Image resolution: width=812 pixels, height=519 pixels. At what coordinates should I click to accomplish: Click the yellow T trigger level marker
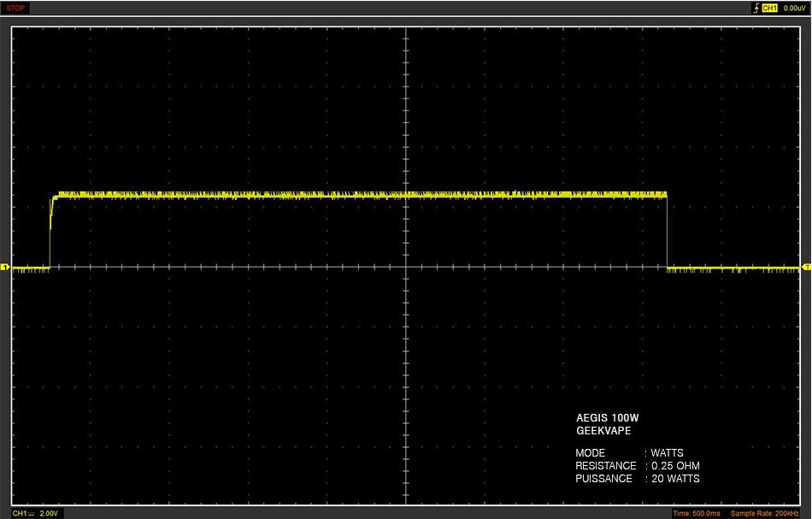pos(807,267)
